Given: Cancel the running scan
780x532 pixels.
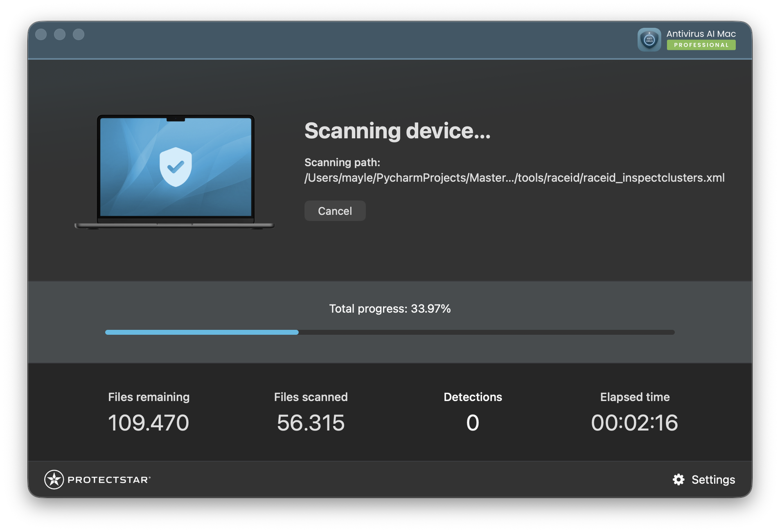Looking at the screenshot, I should pyautogui.click(x=335, y=210).
